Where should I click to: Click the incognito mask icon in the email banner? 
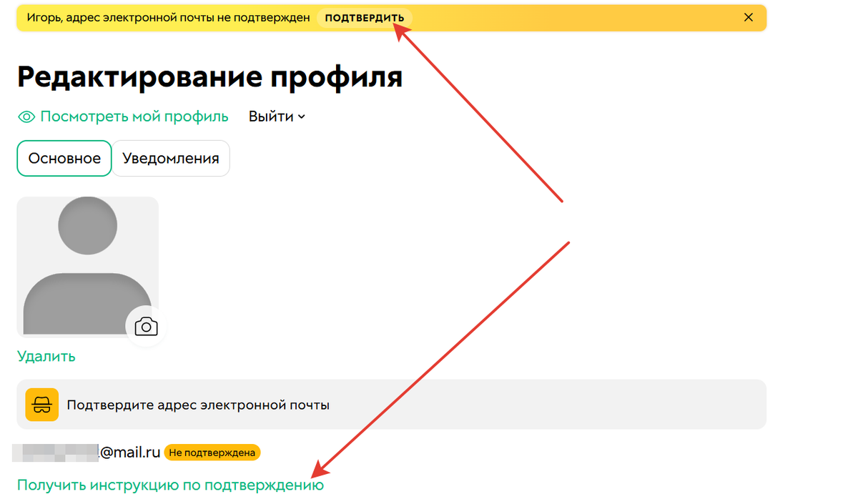pos(41,404)
